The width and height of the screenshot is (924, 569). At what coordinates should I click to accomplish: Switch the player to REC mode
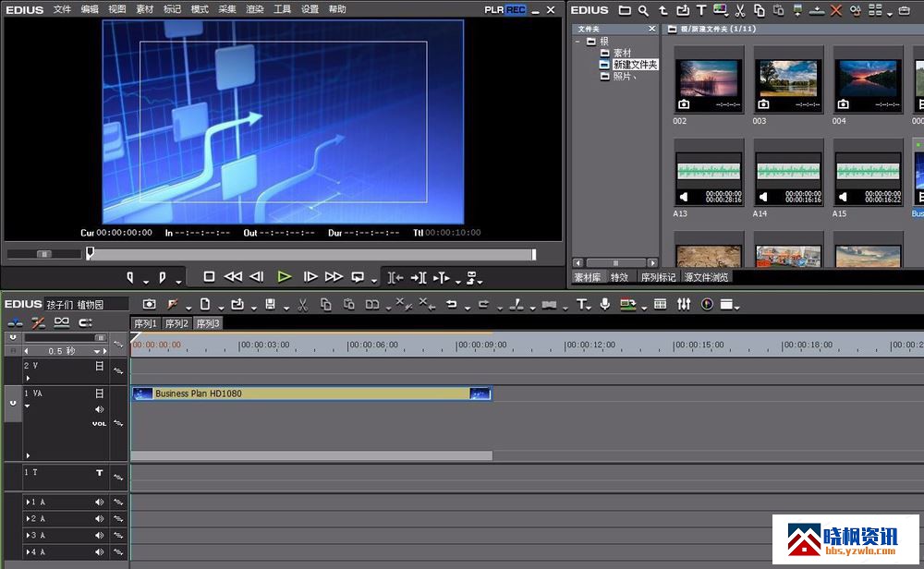516,10
